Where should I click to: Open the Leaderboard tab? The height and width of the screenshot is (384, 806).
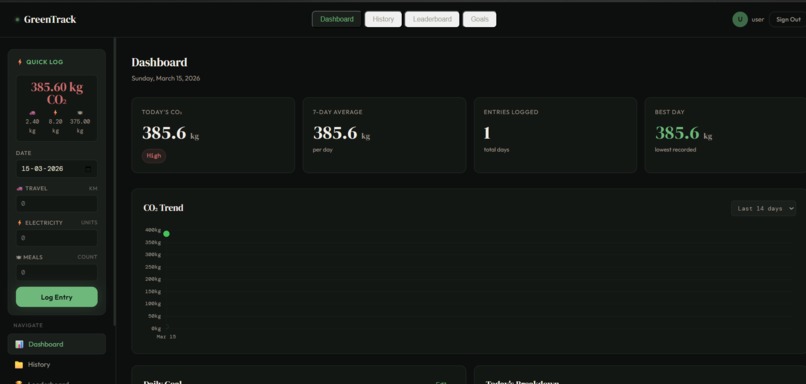point(432,19)
